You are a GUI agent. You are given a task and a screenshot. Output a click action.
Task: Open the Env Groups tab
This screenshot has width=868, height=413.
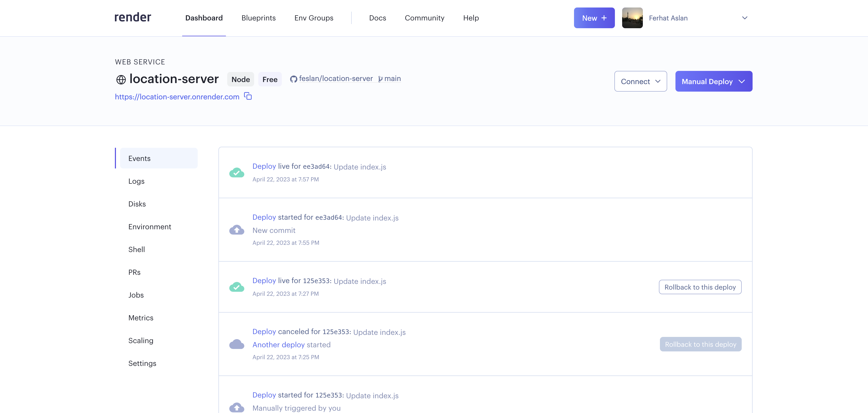314,18
